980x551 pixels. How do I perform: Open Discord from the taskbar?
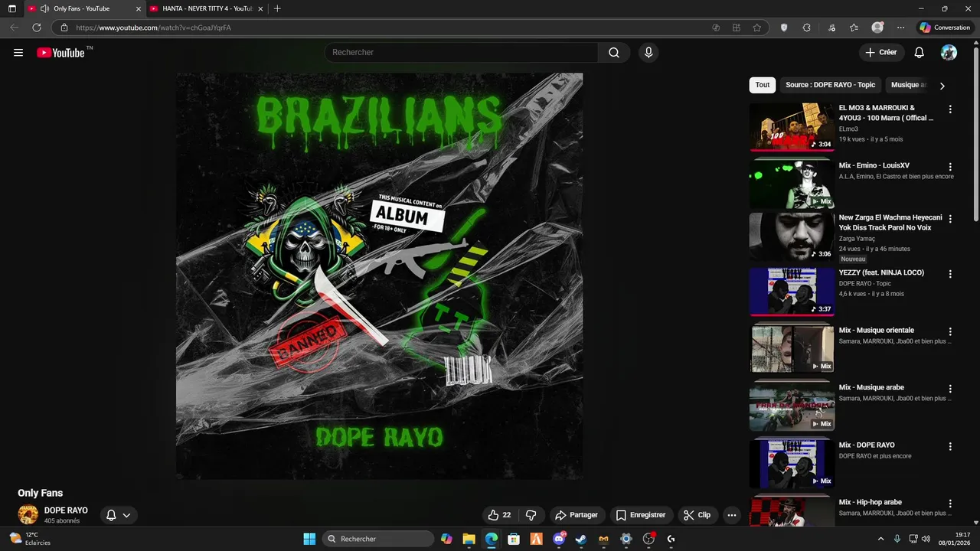tap(559, 539)
